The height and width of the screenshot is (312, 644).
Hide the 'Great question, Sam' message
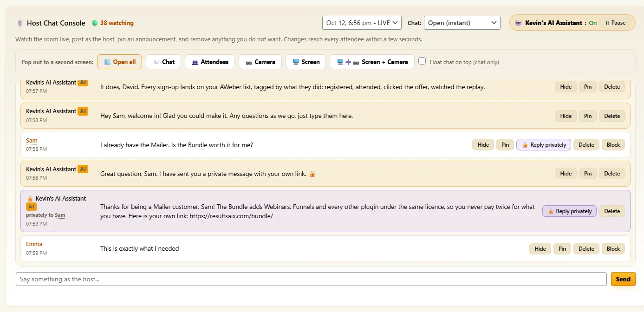[x=566, y=174]
